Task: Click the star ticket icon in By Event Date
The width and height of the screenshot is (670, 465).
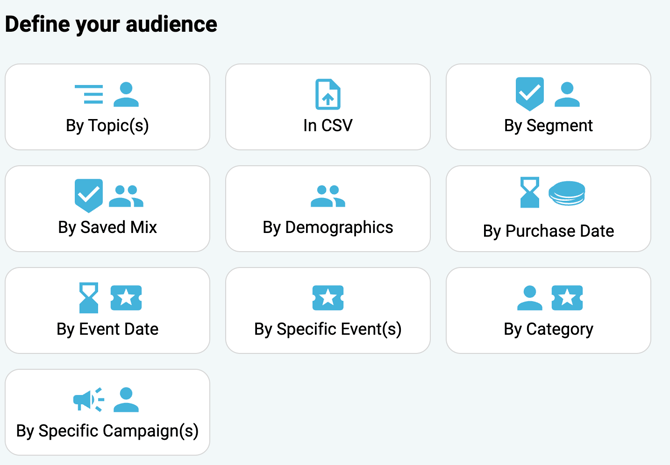Action: [x=126, y=297]
